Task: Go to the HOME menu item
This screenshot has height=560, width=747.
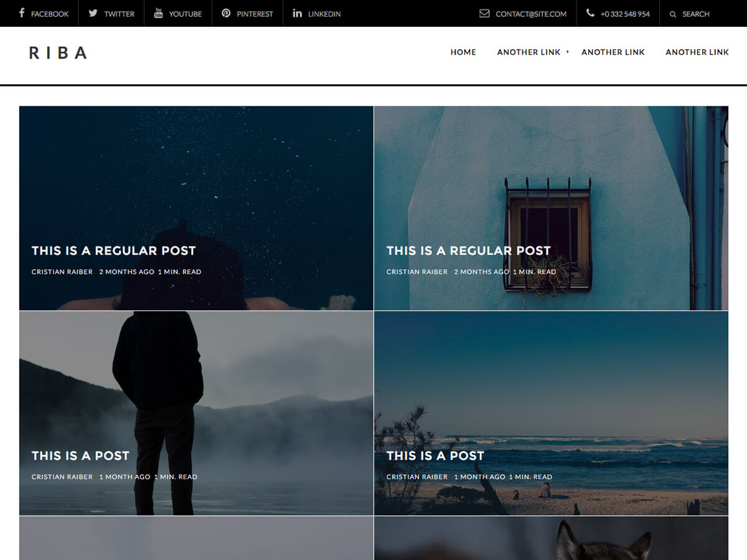Action: click(x=463, y=52)
